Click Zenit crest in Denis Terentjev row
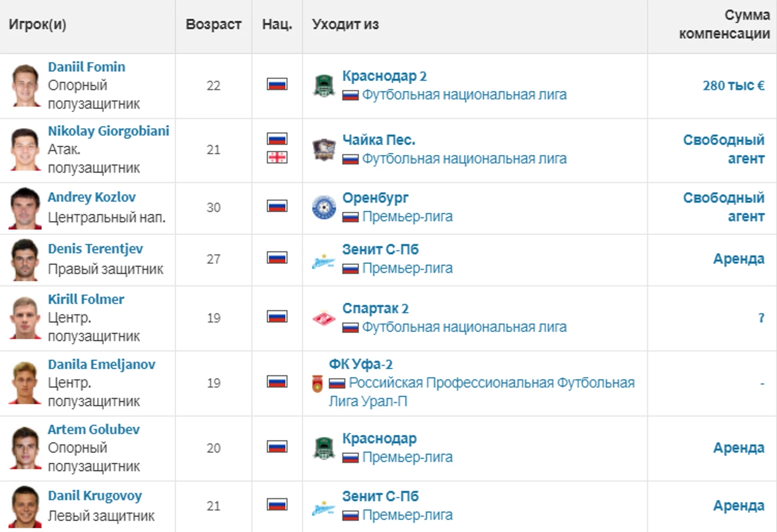 pos(324,260)
